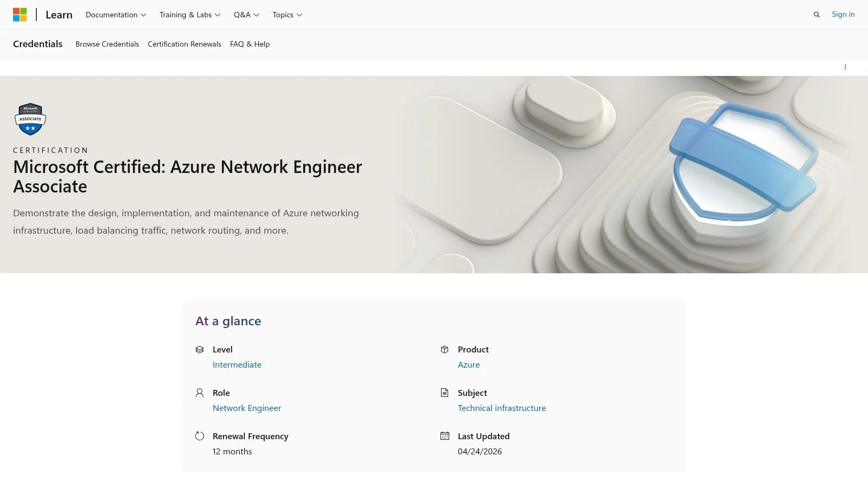The height and width of the screenshot is (488, 868).
Task: Open Certification Renewals page
Action: click(184, 44)
